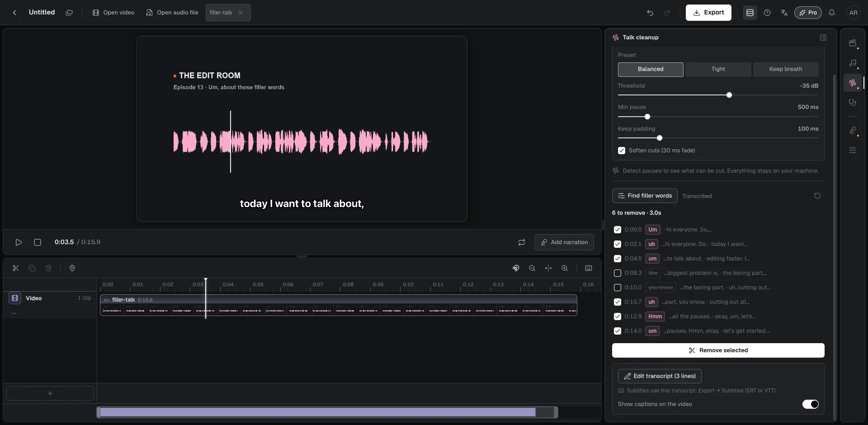Check the 0:08.3 like filler word
868x425 pixels.
(618, 273)
